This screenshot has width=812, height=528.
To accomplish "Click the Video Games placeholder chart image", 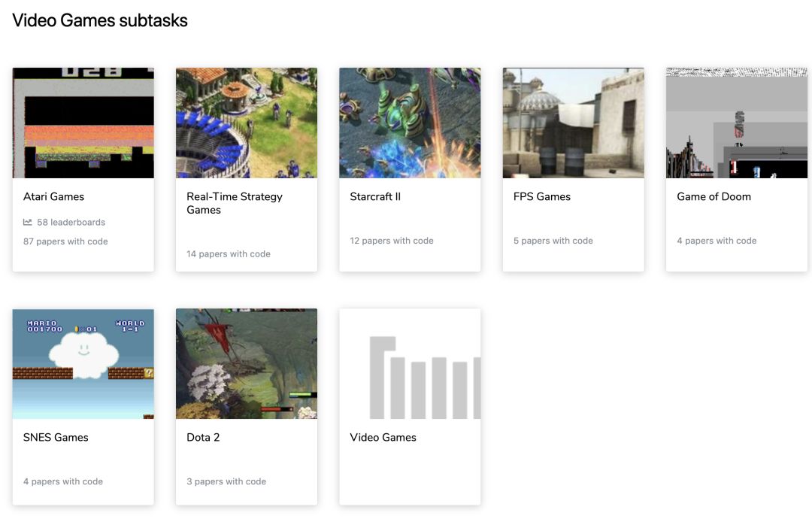I will pos(410,363).
